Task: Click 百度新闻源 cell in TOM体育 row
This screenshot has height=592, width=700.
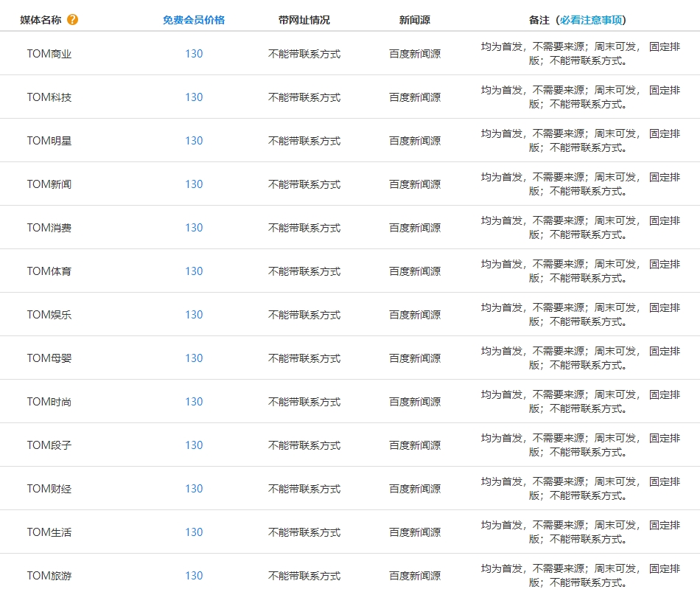Action: [x=415, y=271]
